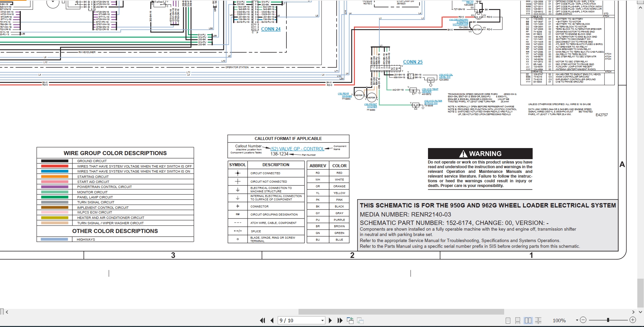
Task: Click the horizontal scrollbar right arrow
Action: point(633,312)
